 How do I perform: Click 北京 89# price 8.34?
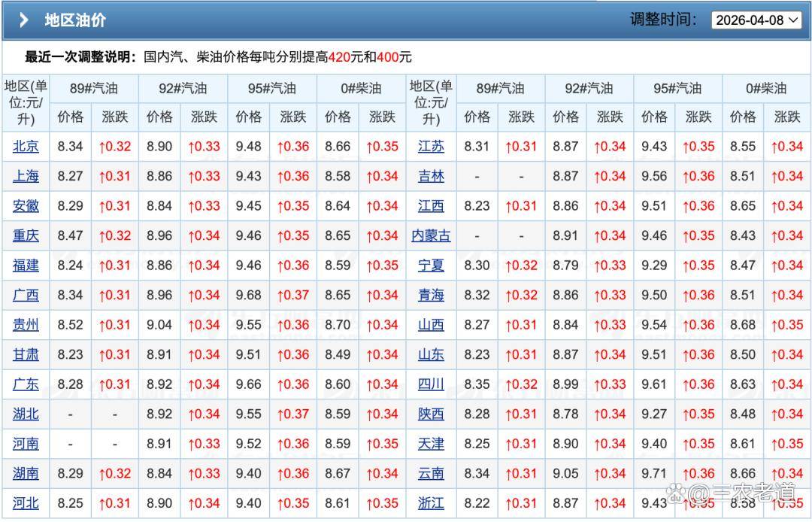click(x=71, y=147)
